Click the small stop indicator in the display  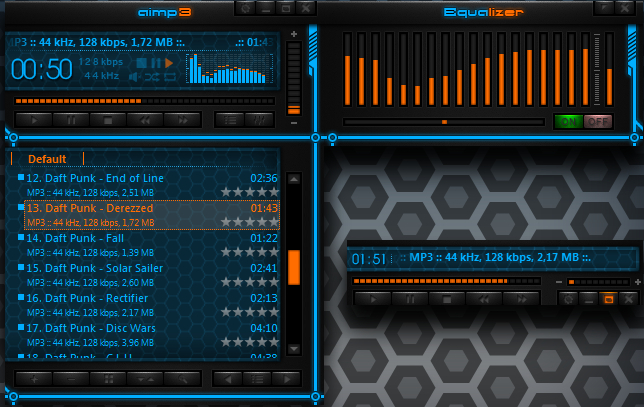142,63
